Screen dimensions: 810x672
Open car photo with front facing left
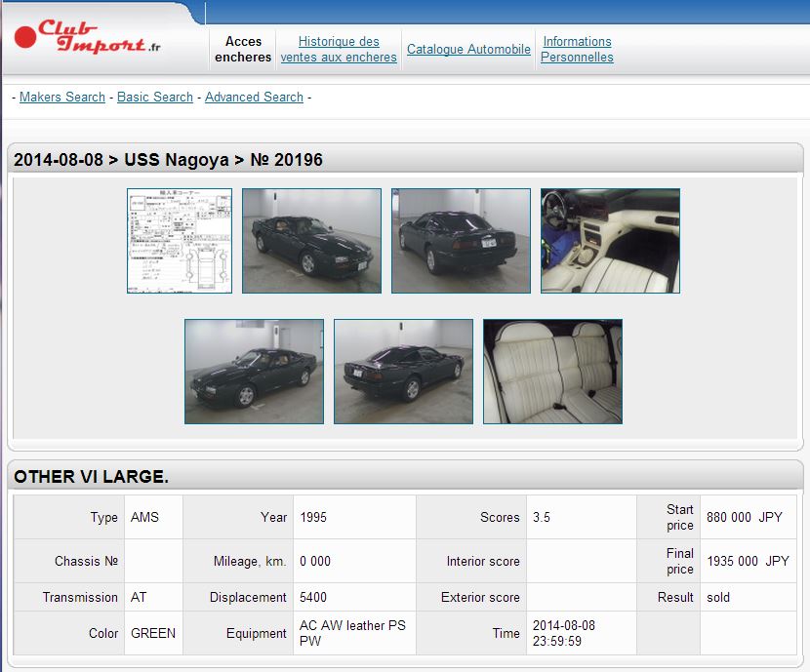click(254, 372)
